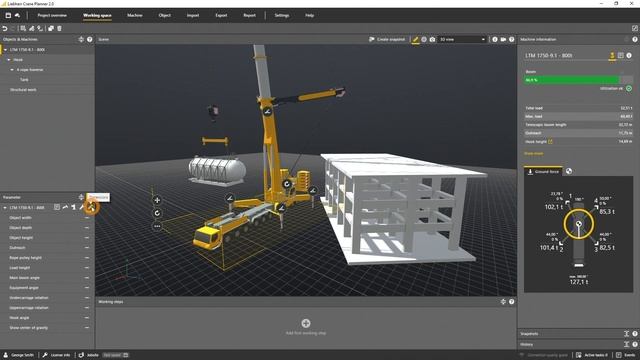Click help icon in Objects & Machines header

(x=89, y=40)
